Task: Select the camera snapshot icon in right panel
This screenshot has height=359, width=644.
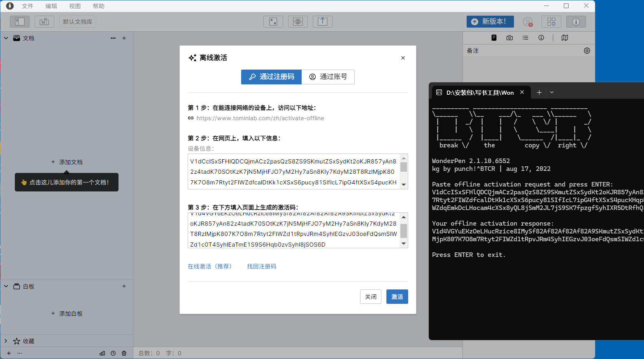Action: (x=509, y=37)
